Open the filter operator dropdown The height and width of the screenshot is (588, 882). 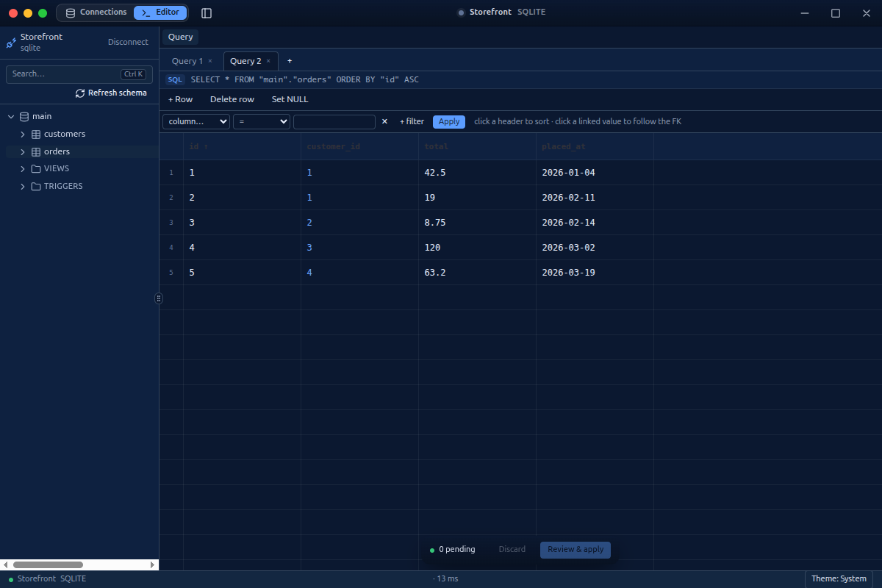pos(262,122)
